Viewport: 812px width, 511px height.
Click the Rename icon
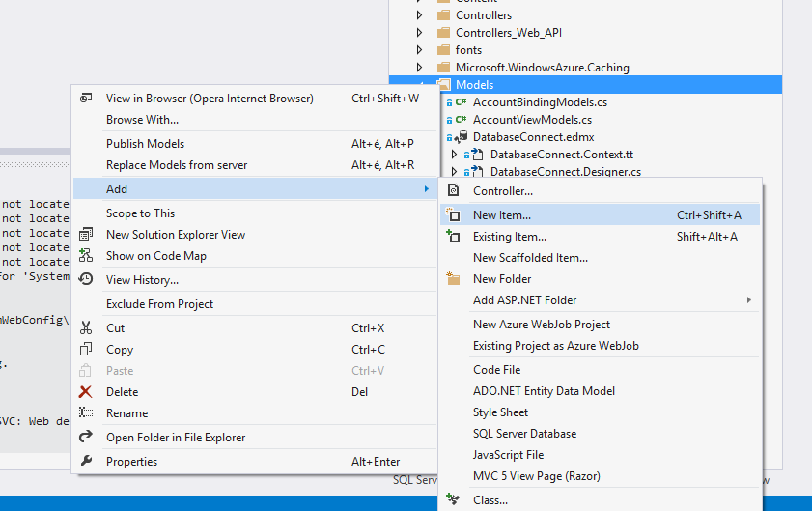tap(86, 412)
